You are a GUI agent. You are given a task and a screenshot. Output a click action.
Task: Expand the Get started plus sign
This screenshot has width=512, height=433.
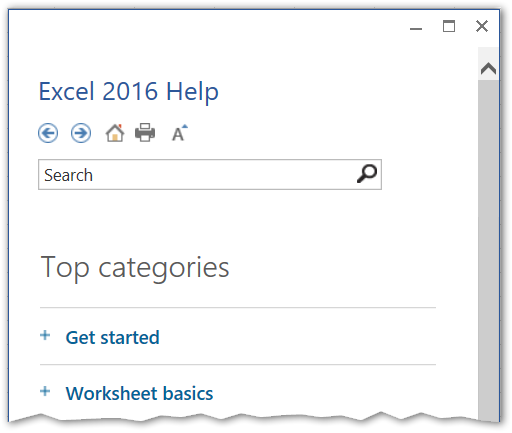[45, 335]
